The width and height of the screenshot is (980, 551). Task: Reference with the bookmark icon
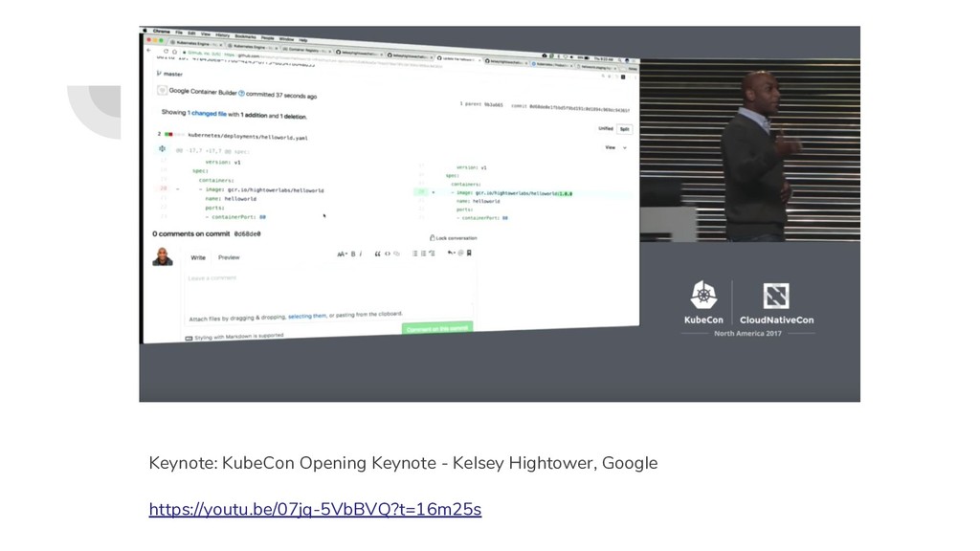coord(469,253)
